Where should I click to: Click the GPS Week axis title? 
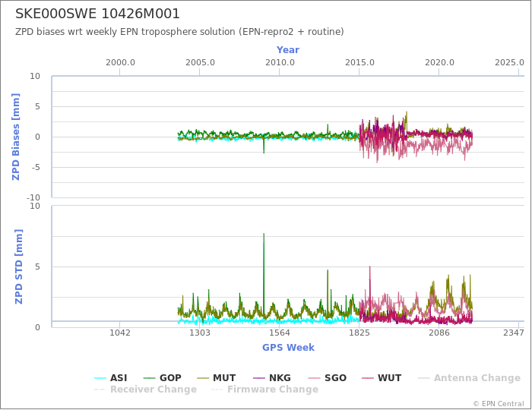click(x=288, y=348)
